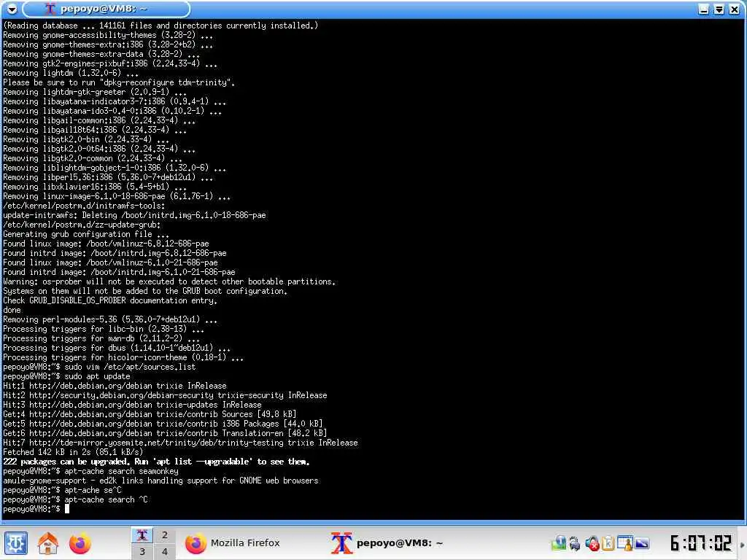Click the 'Check GRUB_DISABLE_OS_PROBER documentation entry' line

point(110,300)
